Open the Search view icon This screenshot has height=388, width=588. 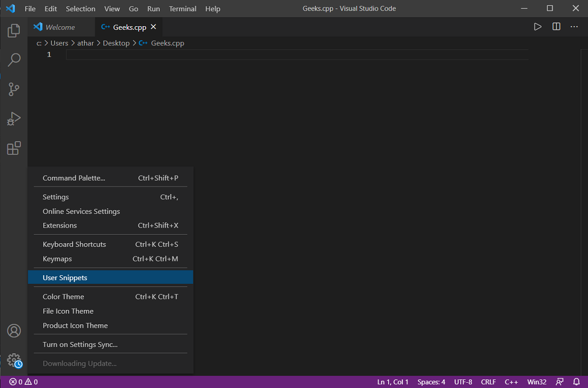[14, 60]
